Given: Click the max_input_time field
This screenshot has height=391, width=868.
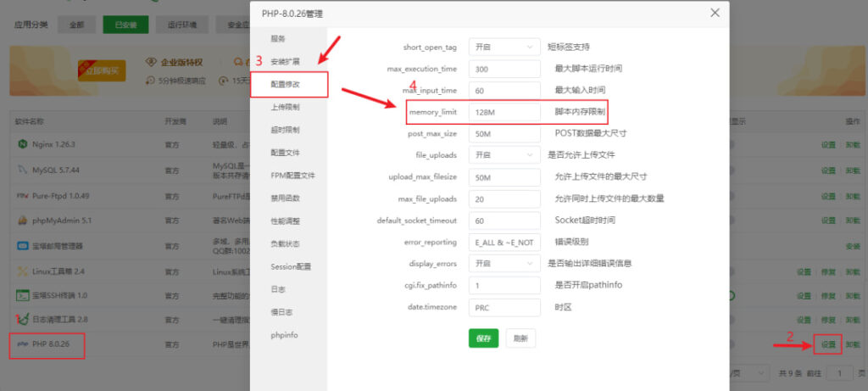Looking at the screenshot, I should 504,90.
